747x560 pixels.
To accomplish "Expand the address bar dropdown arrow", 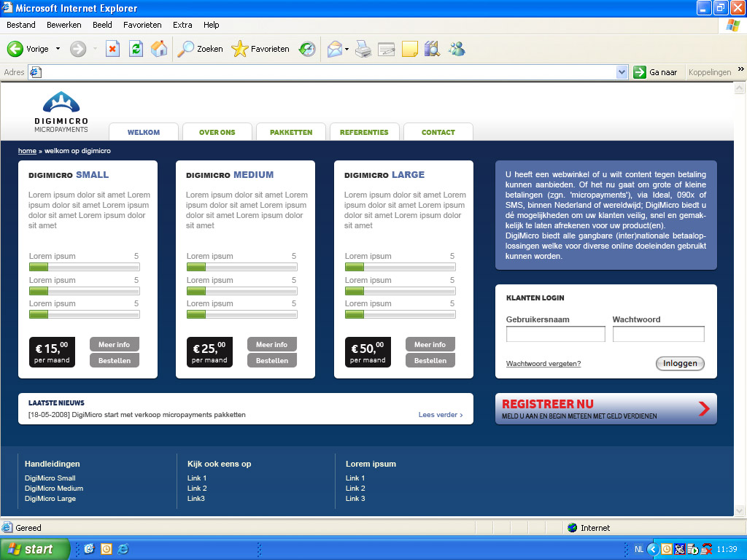I will [x=622, y=72].
